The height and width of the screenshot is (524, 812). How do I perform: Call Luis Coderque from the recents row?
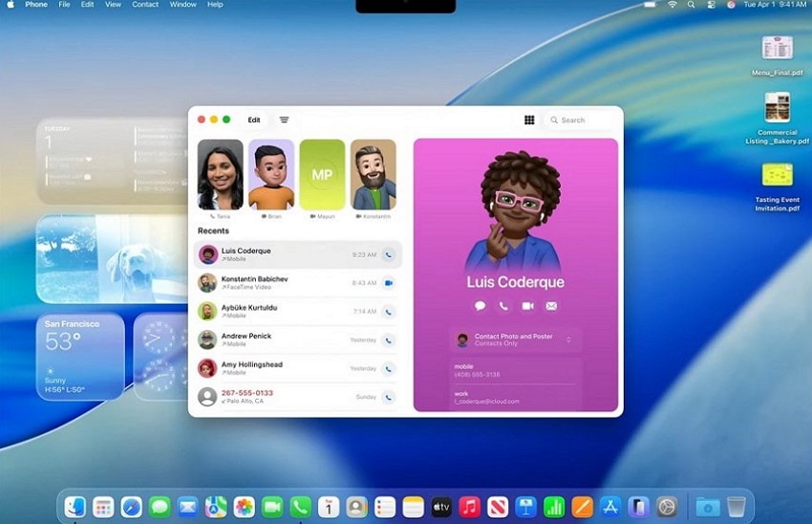(389, 254)
